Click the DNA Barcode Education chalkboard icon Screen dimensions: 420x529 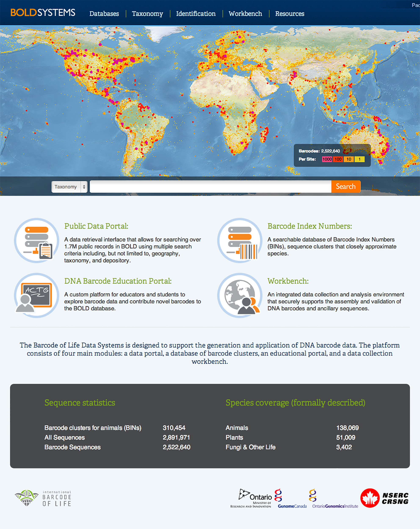coord(37,295)
